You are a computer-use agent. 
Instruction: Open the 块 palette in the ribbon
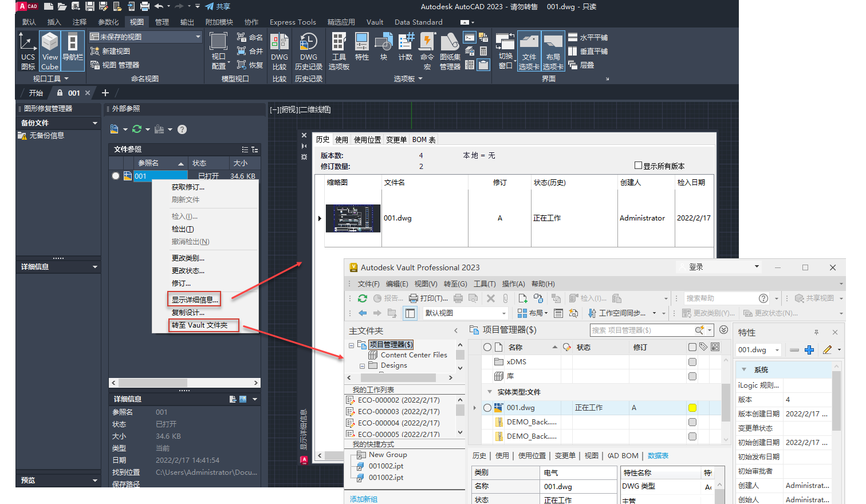coord(383,47)
